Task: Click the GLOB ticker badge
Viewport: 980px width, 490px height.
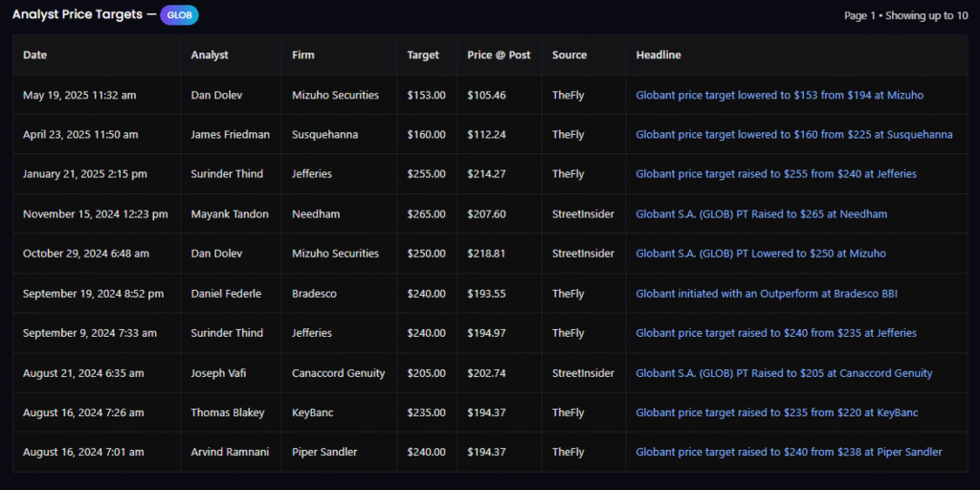Action: tap(179, 15)
